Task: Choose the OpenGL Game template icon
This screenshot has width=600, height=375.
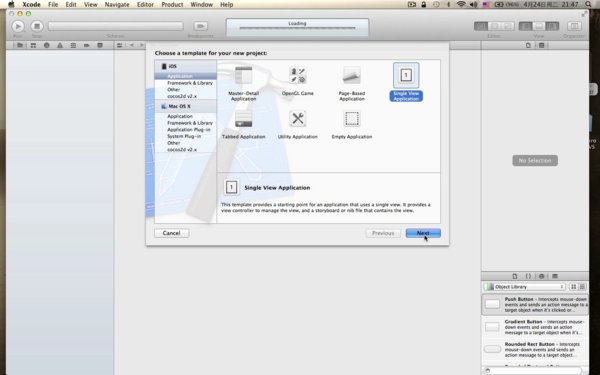Action: tap(298, 75)
